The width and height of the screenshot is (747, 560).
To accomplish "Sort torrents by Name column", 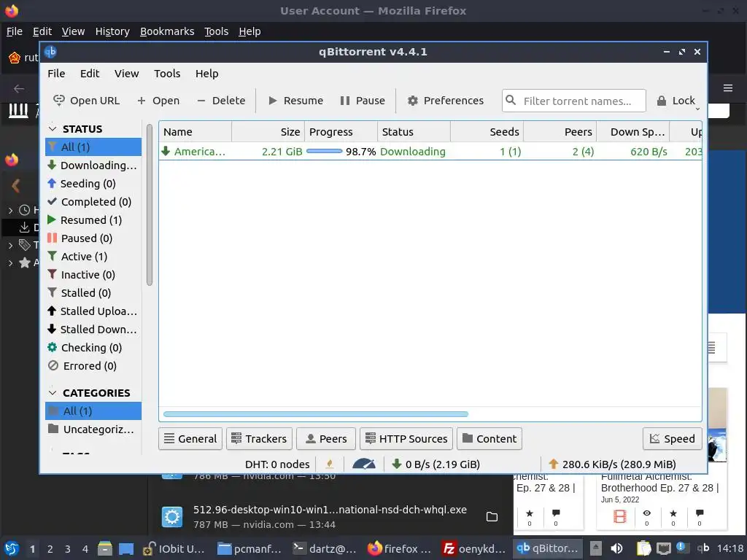I will coord(196,132).
